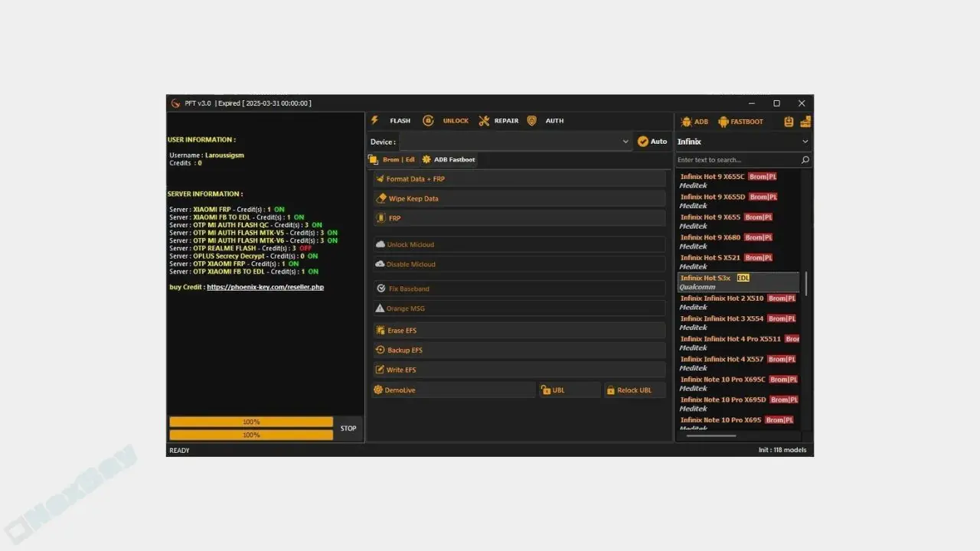
Task: Select Infinix Infinix Hot 2 X510 model
Action: tap(738, 302)
